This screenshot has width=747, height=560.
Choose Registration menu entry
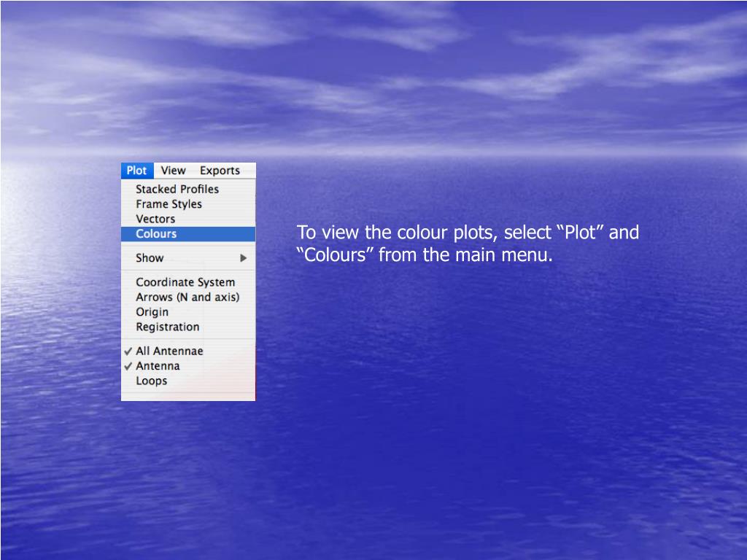coord(188,327)
